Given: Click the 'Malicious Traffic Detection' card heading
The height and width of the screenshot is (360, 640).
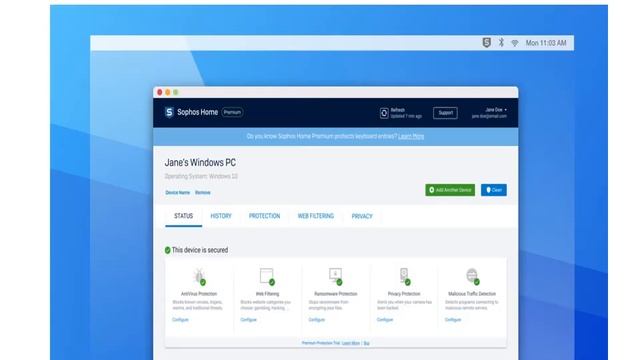Looking at the screenshot, I should pos(472,294).
